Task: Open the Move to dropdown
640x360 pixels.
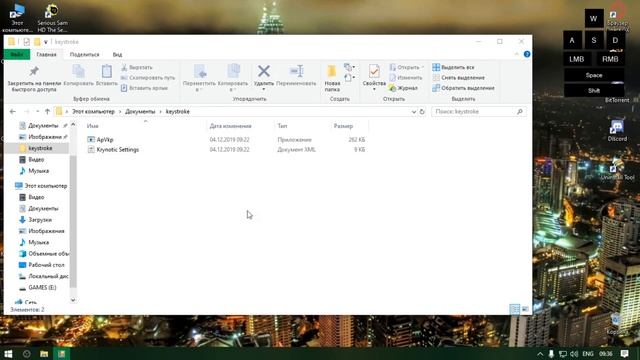Action: point(199,78)
